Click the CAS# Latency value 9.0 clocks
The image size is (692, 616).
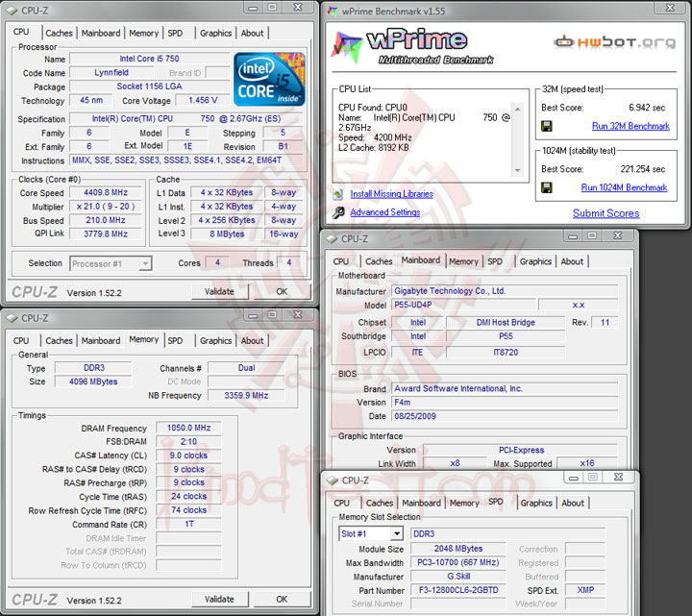189,456
